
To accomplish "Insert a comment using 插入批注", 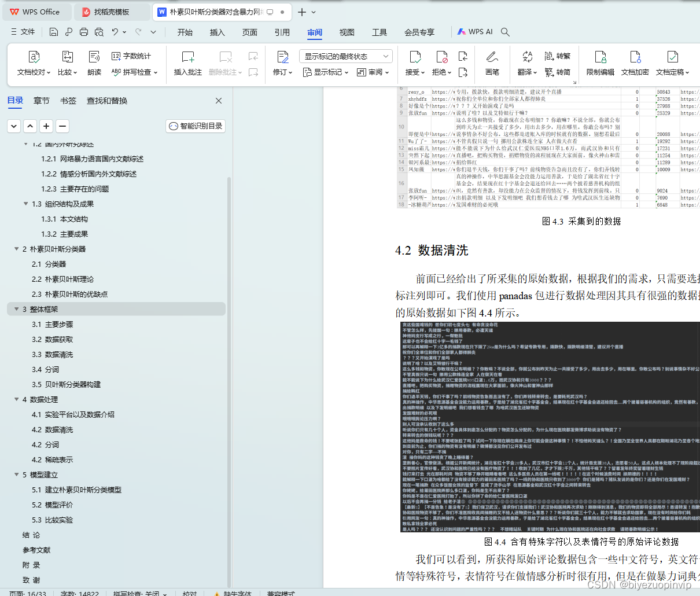I will 188,64.
